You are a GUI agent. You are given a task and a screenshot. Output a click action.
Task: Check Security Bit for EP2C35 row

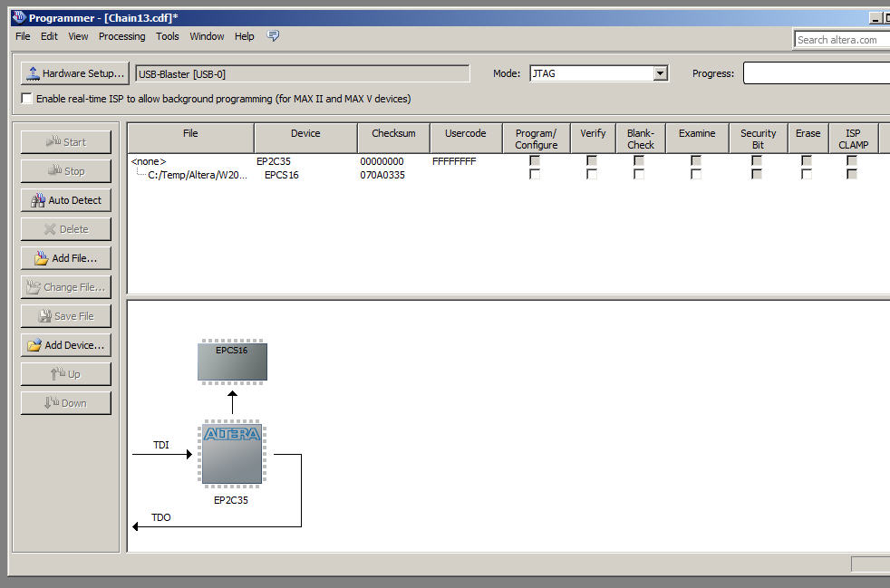pos(756,160)
